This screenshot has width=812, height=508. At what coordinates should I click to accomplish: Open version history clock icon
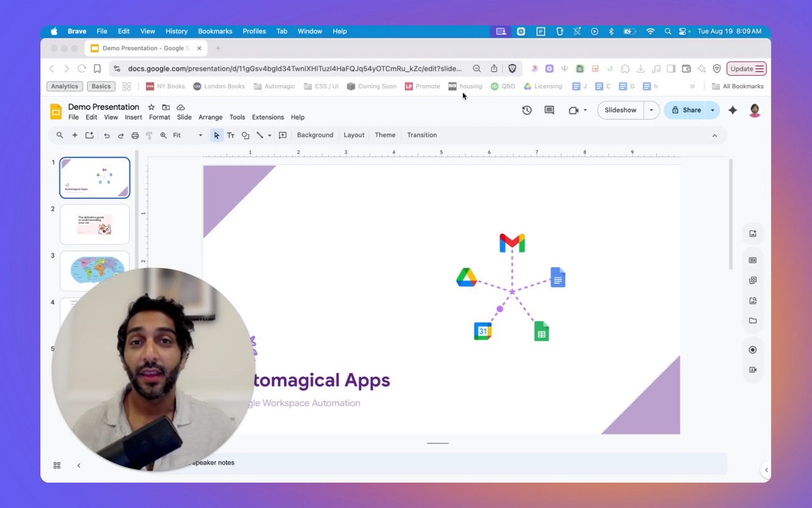[527, 110]
